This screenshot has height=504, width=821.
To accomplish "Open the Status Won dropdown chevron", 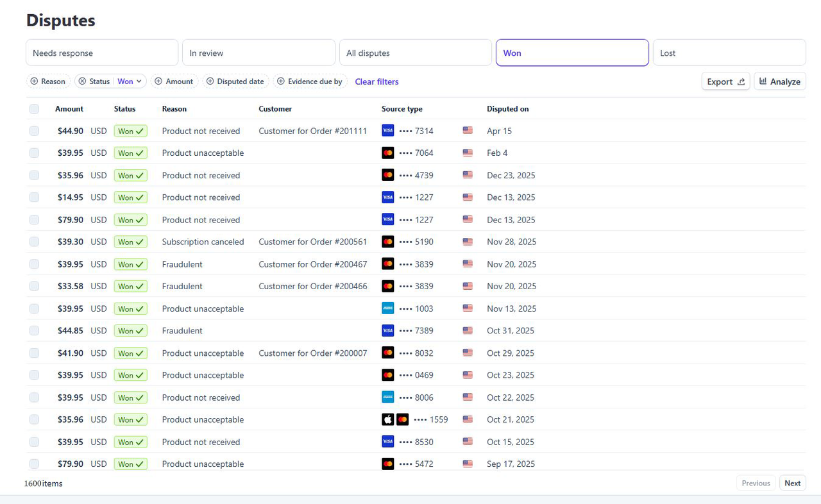I will pyautogui.click(x=139, y=81).
